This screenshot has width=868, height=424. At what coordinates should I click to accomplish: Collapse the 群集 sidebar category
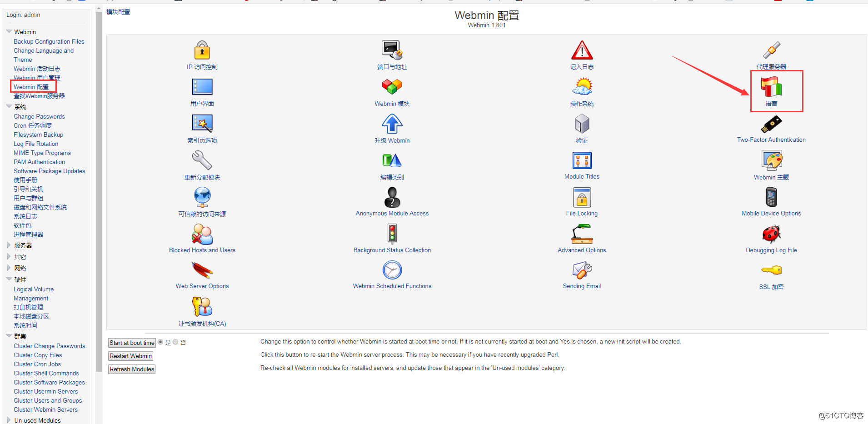[x=9, y=336]
